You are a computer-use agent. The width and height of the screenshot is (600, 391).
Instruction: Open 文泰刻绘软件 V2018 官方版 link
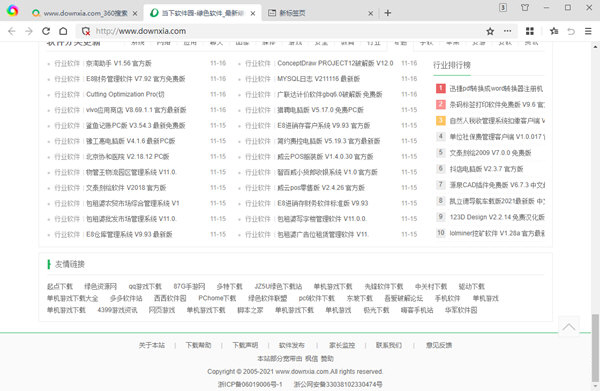[126, 188]
